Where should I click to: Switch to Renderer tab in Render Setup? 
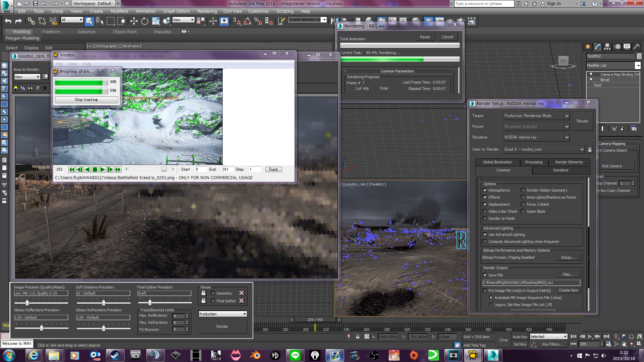coord(561,170)
